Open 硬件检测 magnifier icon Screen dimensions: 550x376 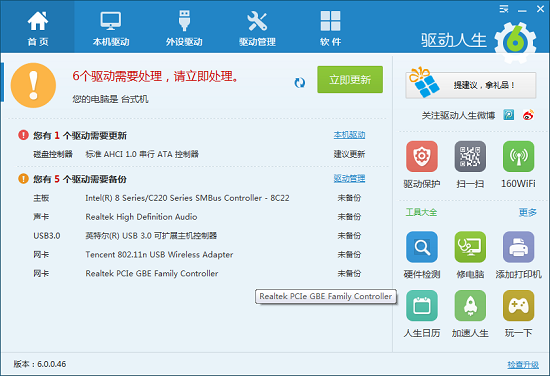[422, 247]
